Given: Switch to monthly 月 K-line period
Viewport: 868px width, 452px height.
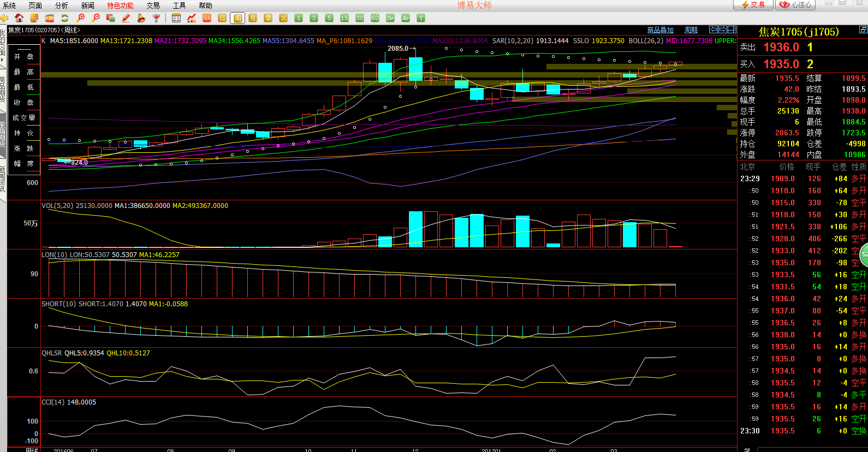Looking at the screenshot, I should coord(253,18).
